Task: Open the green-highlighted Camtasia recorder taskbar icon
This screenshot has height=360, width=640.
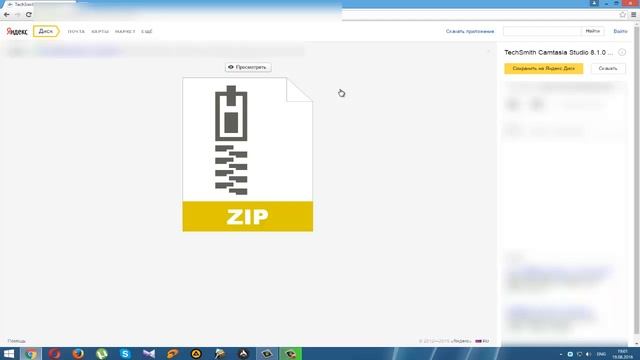Action: [291, 353]
